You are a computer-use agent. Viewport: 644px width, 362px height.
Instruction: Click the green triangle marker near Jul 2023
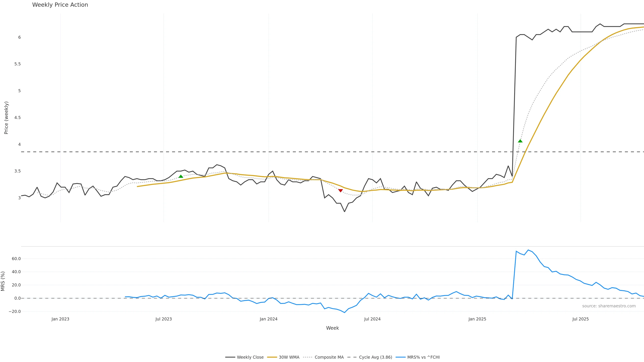pyautogui.click(x=181, y=176)
